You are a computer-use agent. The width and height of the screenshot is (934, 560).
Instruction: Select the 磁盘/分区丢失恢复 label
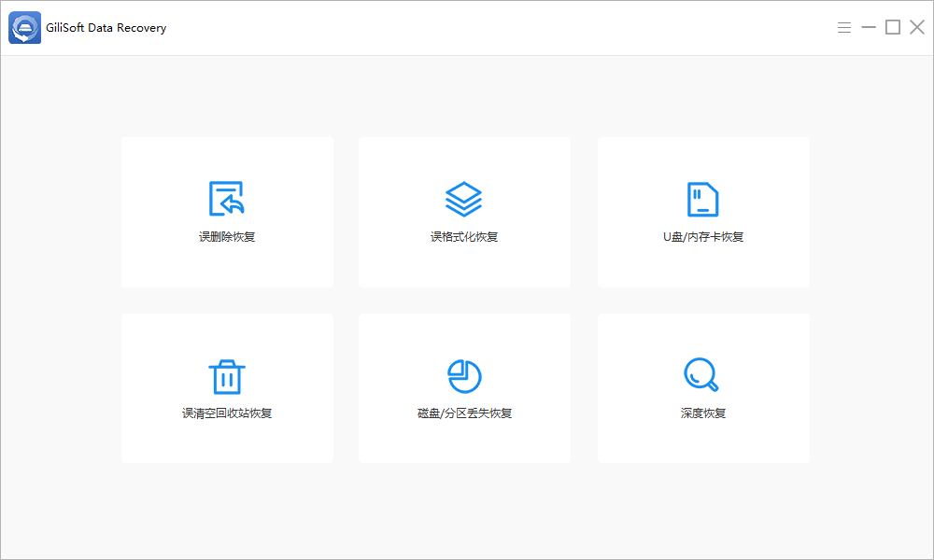(x=464, y=413)
